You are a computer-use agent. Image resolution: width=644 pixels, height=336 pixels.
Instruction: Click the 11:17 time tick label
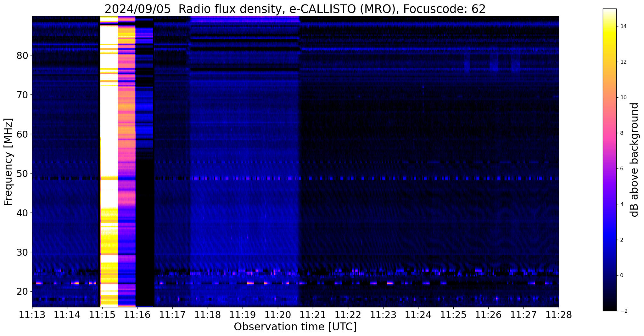pyautogui.click(x=172, y=315)
